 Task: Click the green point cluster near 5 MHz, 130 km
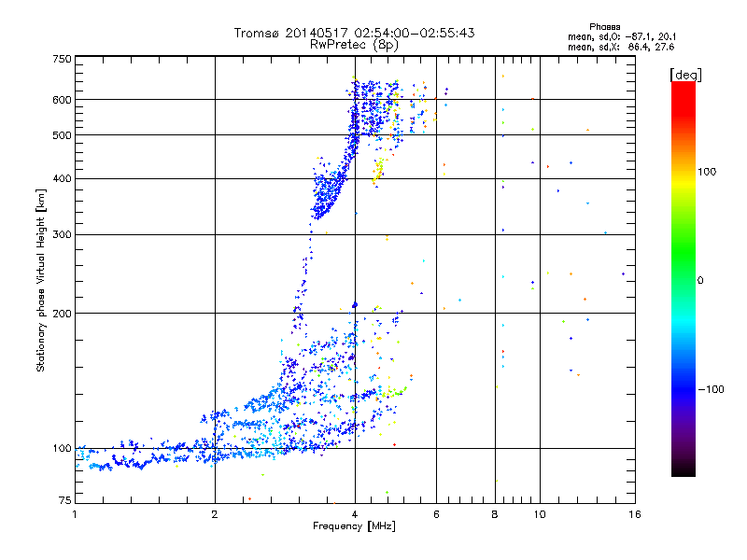click(x=393, y=392)
